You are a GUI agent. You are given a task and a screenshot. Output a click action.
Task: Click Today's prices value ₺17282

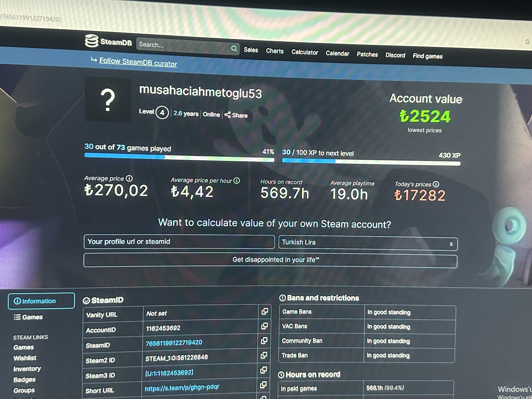click(x=420, y=195)
